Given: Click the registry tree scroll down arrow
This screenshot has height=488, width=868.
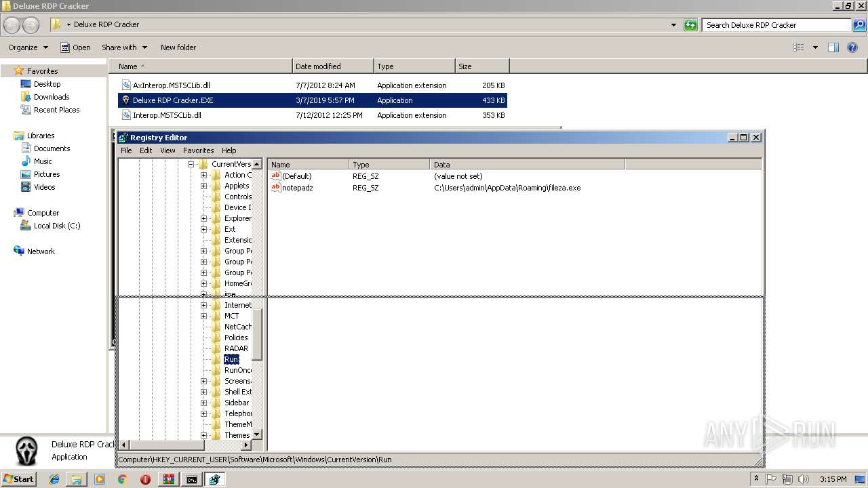Looking at the screenshot, I should (257, 434).
